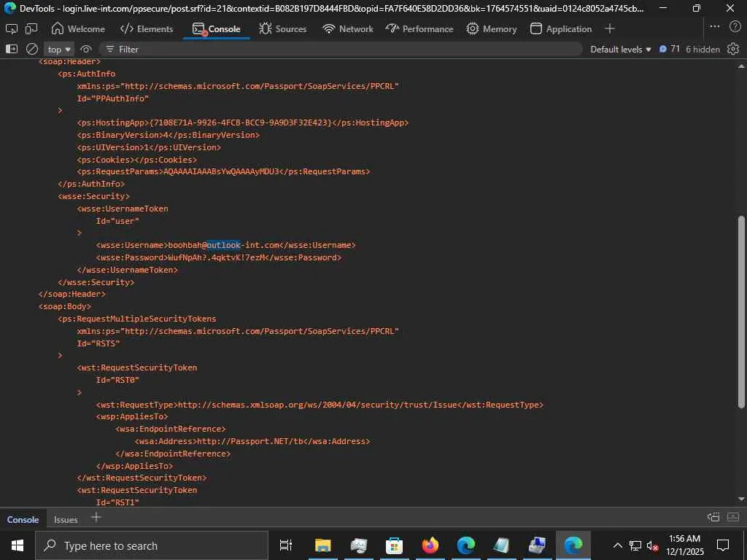Click the muted volume tray icon
This screenshot has height=560, width=747.
tap(652, 545)
